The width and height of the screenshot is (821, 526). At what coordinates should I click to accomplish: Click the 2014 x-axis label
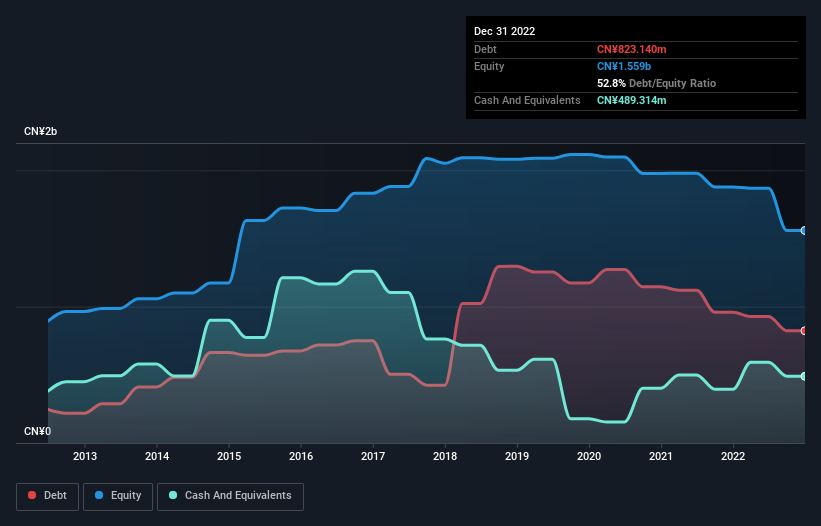(157, 456)
